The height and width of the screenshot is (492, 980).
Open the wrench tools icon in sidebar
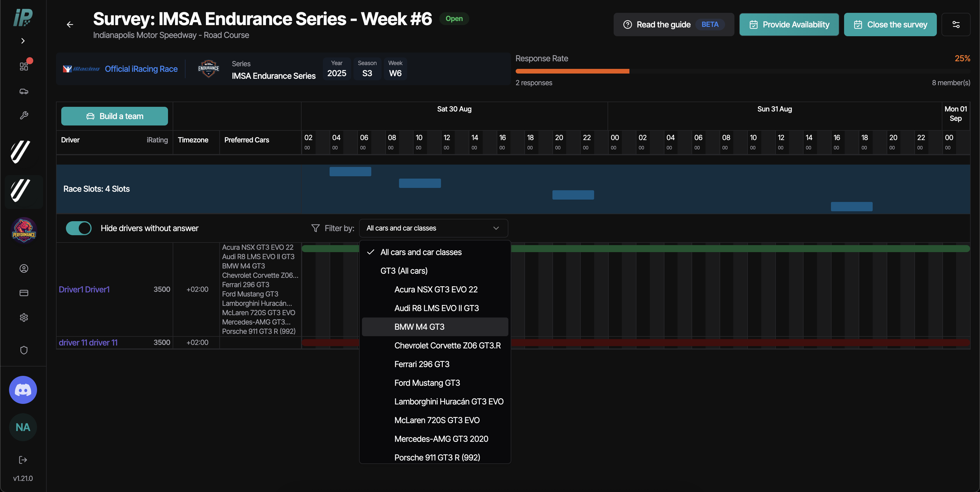pos(24,115)
